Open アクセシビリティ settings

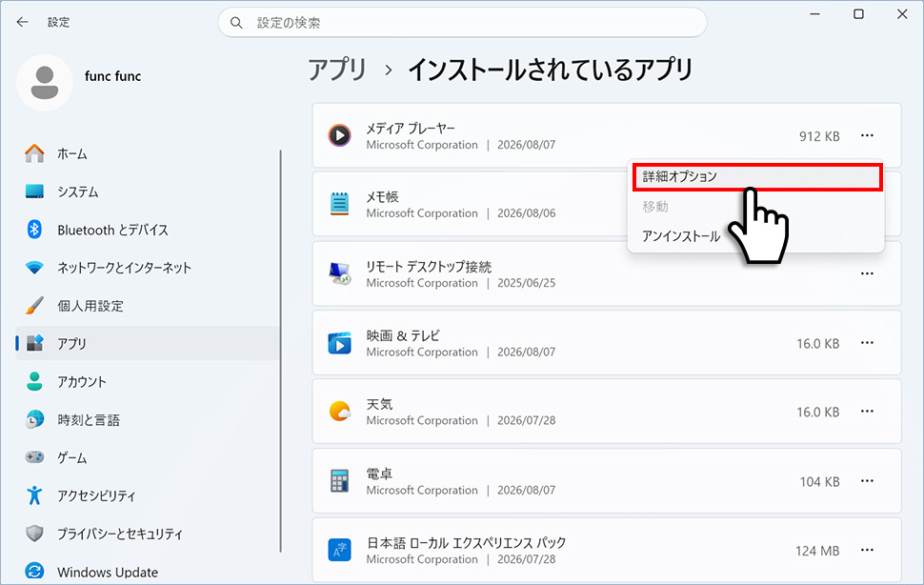tap(148, 495)
